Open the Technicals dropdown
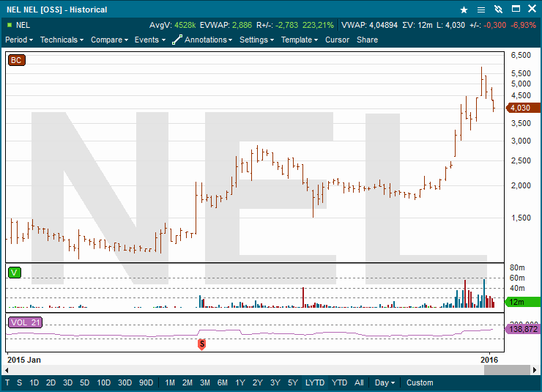 (62, 40)
